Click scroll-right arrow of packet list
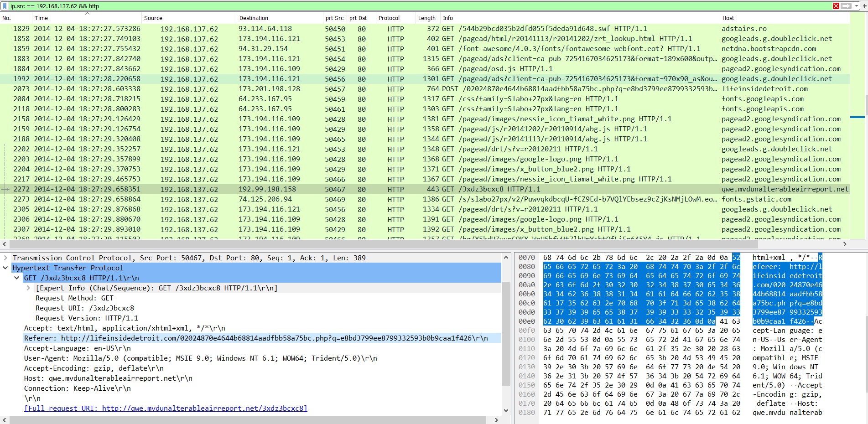 coord(845,244)
